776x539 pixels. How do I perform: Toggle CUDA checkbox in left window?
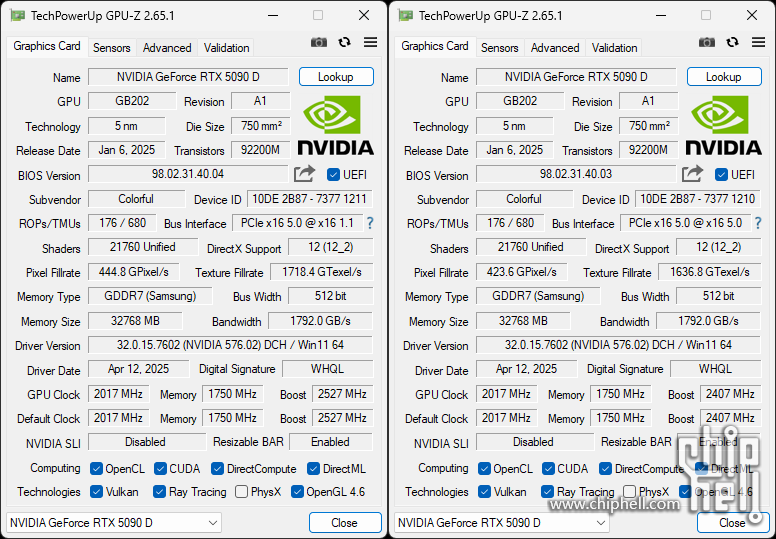pos(160,468)
